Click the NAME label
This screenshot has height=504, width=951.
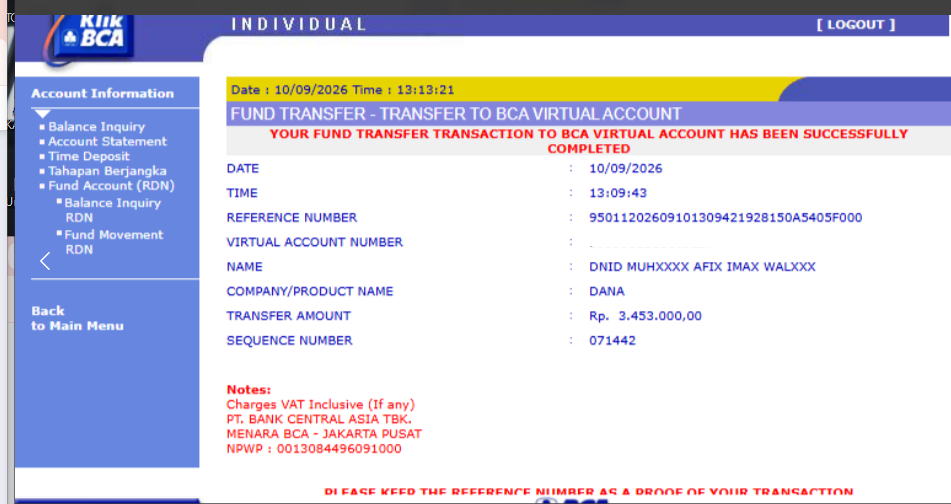tap(244, 266)
